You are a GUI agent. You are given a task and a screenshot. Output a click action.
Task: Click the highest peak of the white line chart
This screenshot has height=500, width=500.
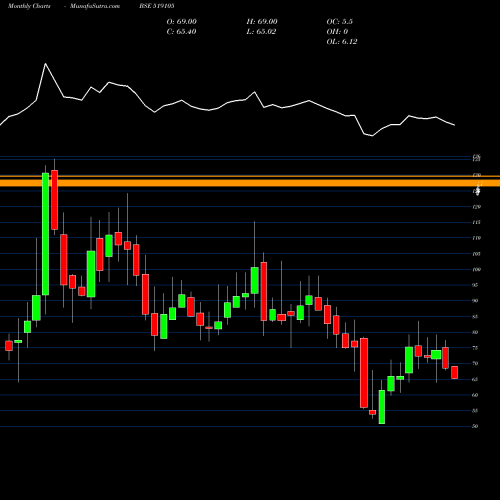(x=45, y=64)
